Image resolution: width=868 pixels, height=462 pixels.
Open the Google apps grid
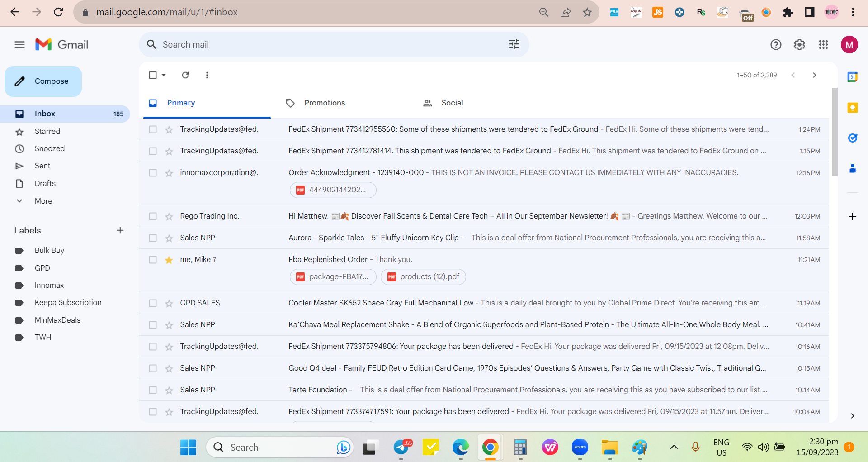(823, 44)
